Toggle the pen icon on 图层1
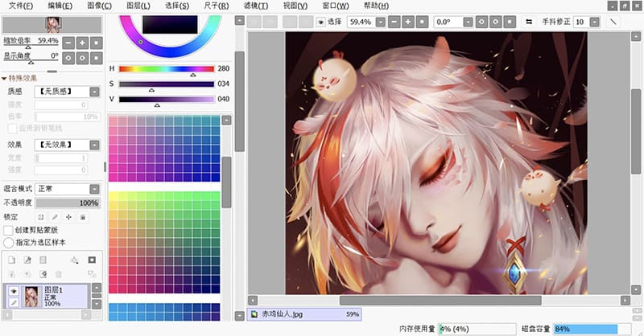The width and height of the screenshot is (644, 336). [14, 302]
